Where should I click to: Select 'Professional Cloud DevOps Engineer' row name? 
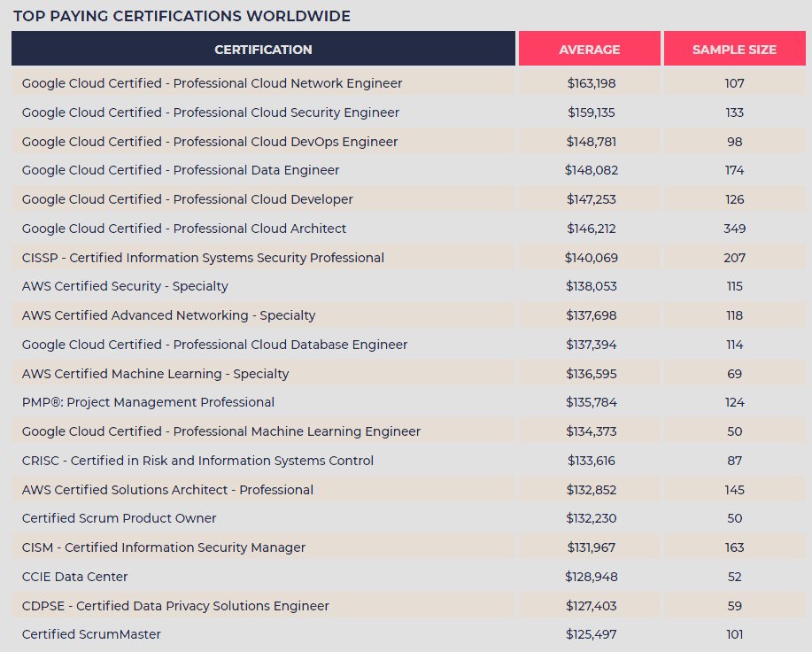210,142
